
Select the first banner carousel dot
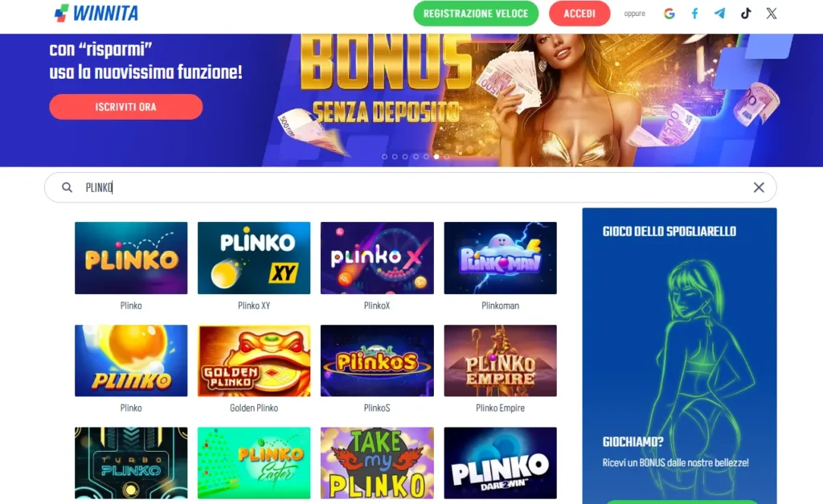tap(385, 157)
